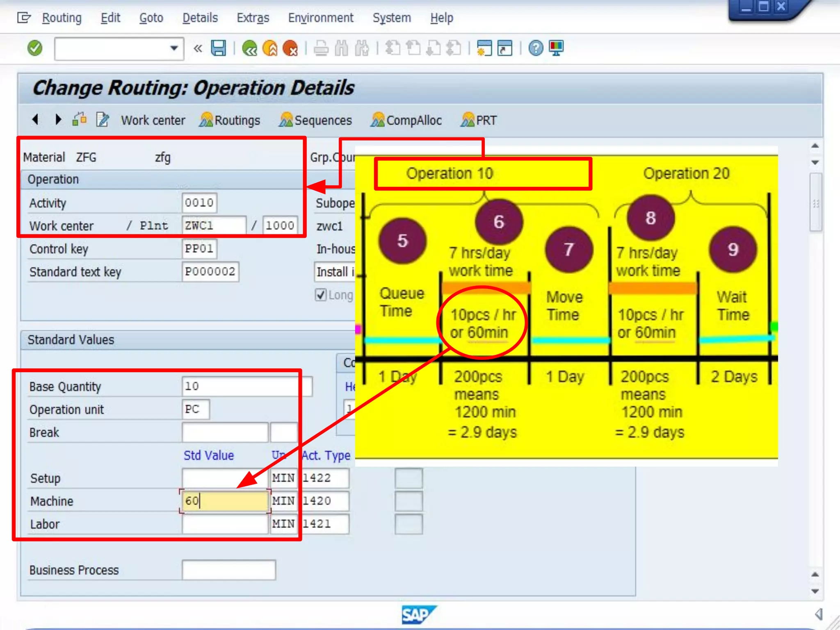Expand the double-chevron next to command field
840x630 pixels.
[198, 48]
